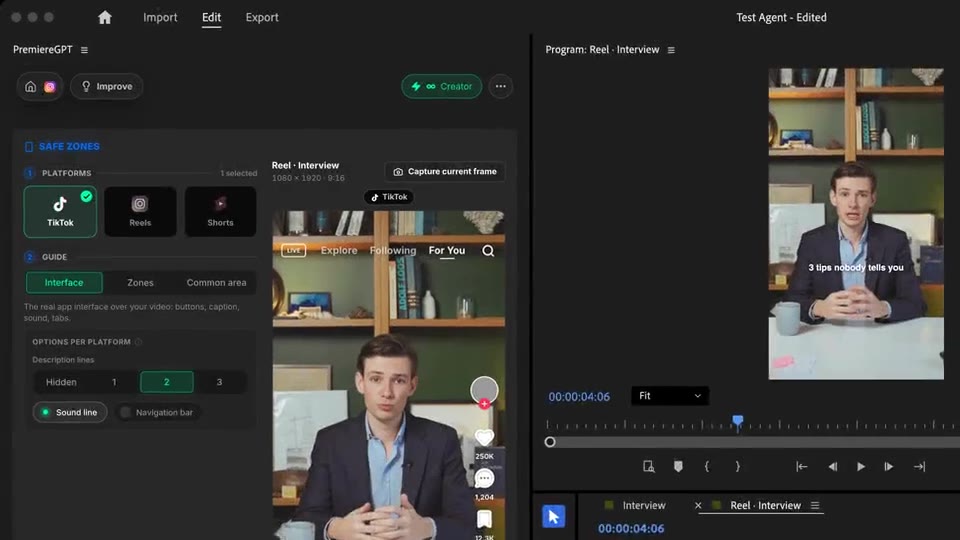Click the bookmark icon in preview
Viewport: 960px width, 540px height.
(484, 519)
